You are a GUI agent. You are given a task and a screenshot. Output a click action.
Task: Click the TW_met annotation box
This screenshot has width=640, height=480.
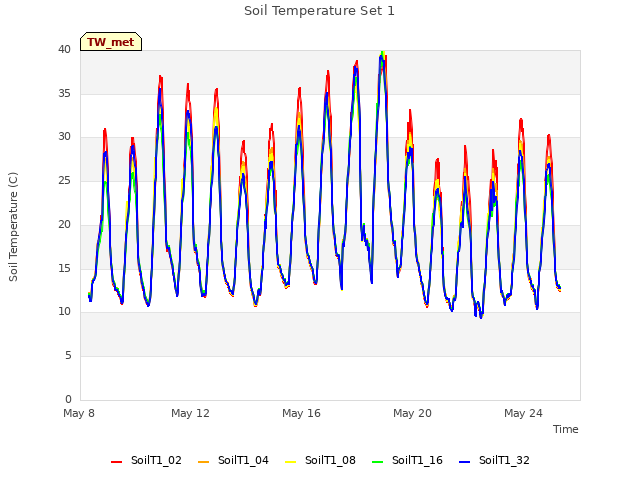[111, 42]
